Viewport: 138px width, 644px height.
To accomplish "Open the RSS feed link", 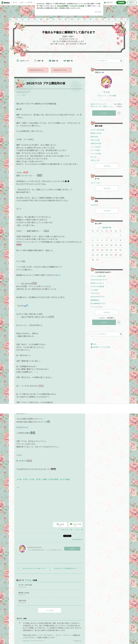I will pos(93,344).
